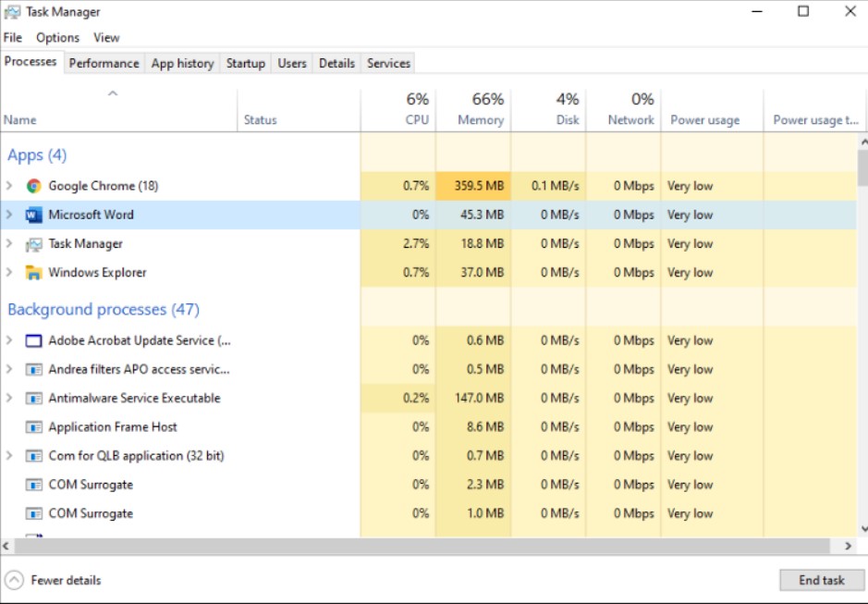Expand the Microsoft Word process entry

[9, 215]
